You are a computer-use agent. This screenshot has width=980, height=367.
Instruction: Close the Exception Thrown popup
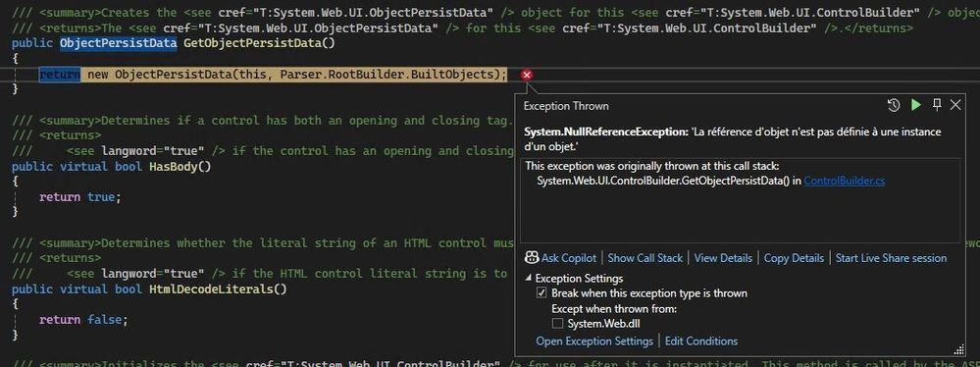pyautogui.click(x=955, y=105)
